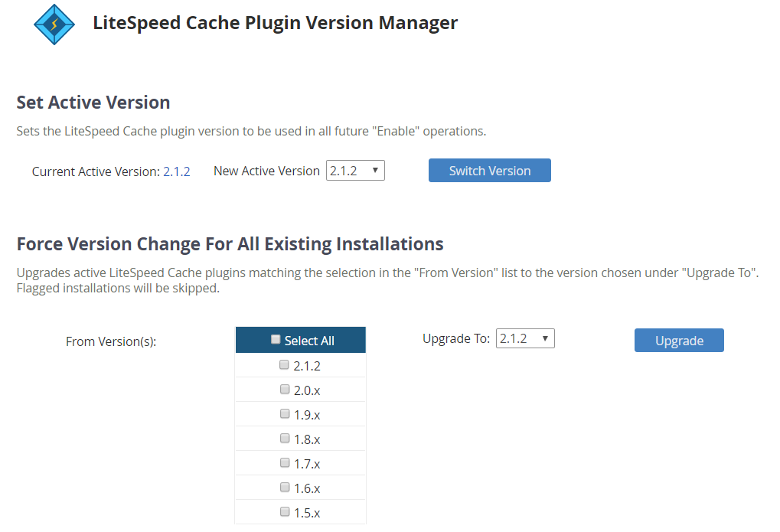
Task: Click the Upgrade button
Action: [x=679, y=341]
